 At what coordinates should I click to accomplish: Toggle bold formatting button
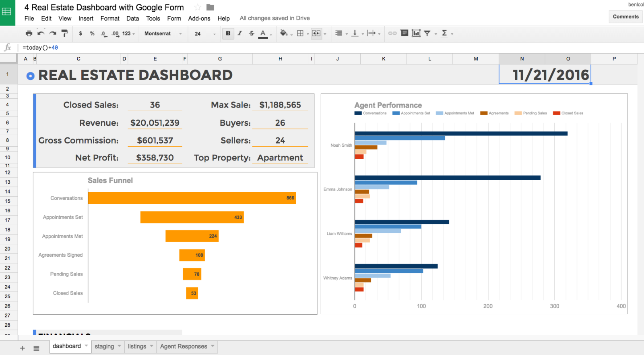coord(228,33)
